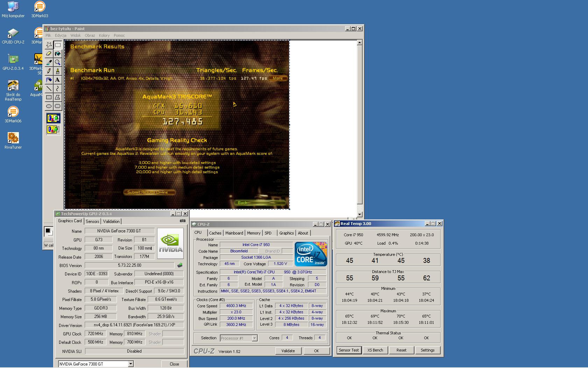Click Paint's foreground/background color box
588x368 pixels.
tap(48, 231)
